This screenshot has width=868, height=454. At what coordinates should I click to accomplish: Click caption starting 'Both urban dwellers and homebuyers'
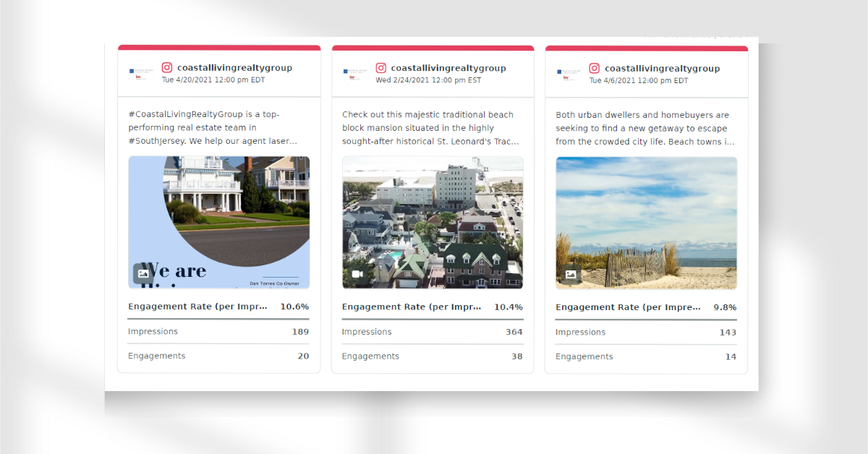645,129
